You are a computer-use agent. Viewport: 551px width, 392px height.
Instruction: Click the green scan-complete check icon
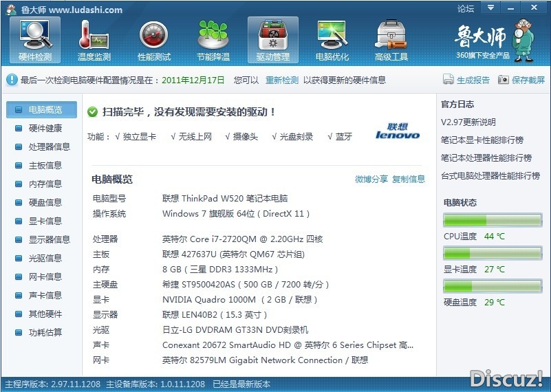tap(92, 112)
